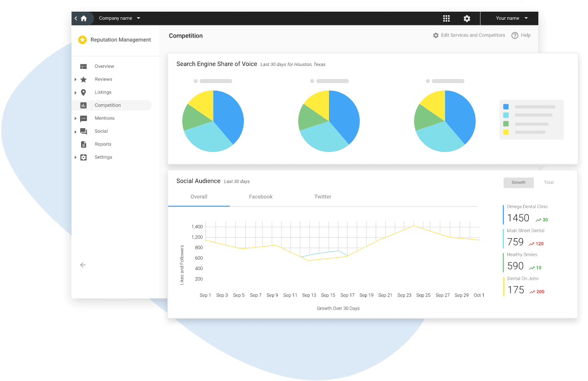Switch audience view to Growth
588x381 pixels.
click(x=519, y=182)
